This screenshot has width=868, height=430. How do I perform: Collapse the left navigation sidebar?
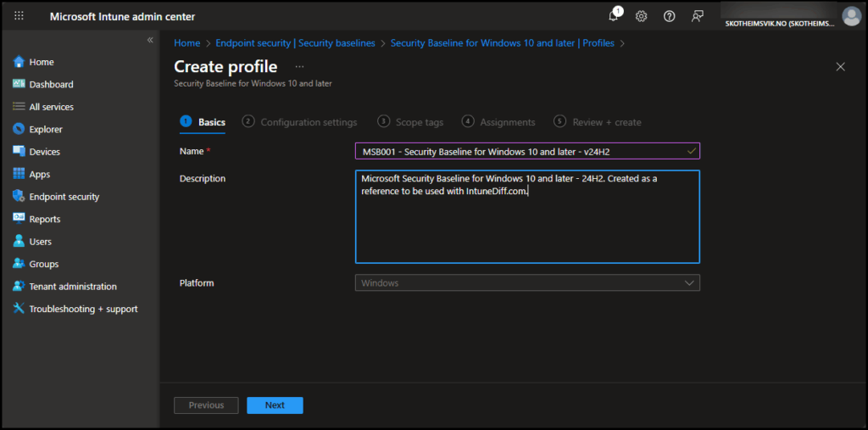[x=150, y=41]
